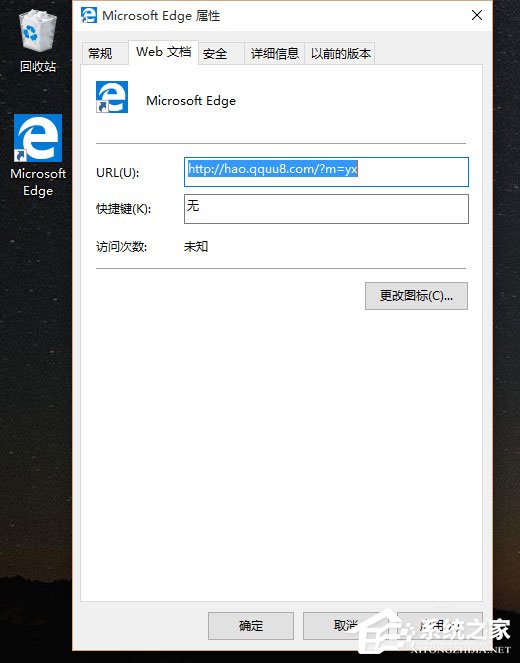Viewport: 520px width, 663px height.
Task: Click the 快捷键(K): label
Action: point(123,208)
